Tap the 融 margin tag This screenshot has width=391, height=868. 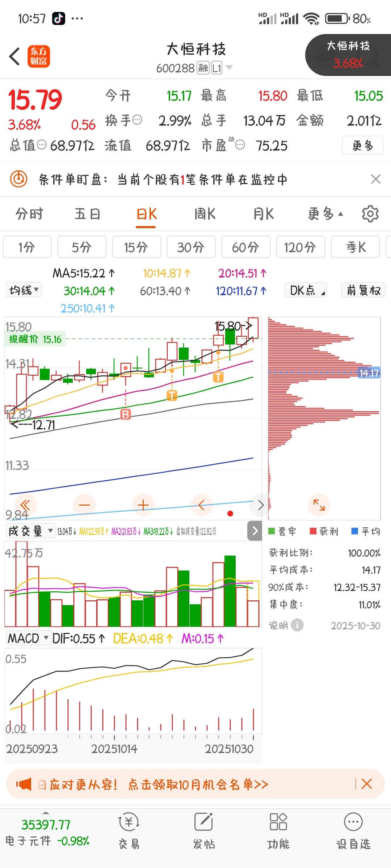point(203,68)
